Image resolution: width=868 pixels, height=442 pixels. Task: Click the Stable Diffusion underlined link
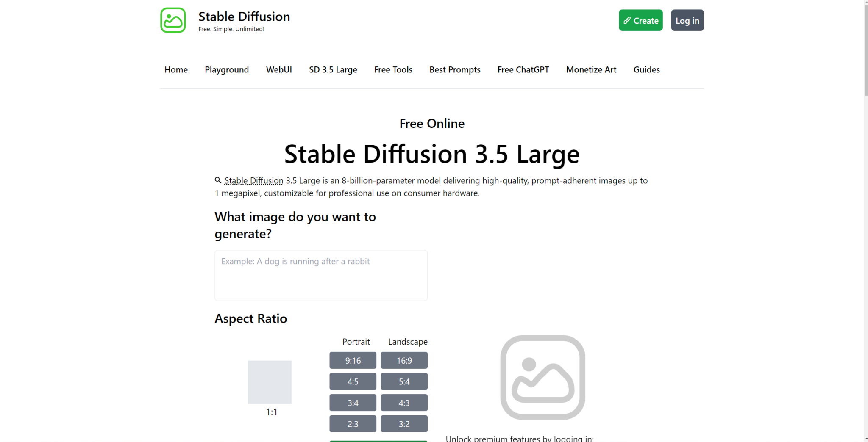click(x=253, y=181)
